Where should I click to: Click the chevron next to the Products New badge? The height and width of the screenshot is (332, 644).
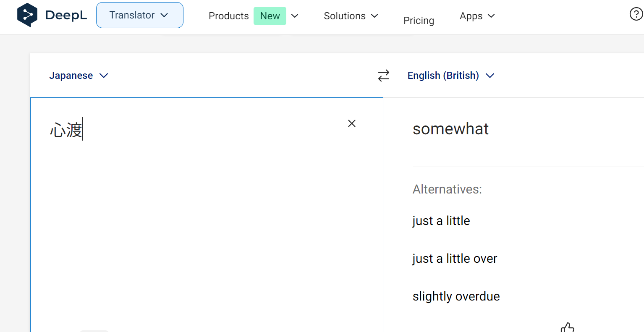click(x=295, y=16)
